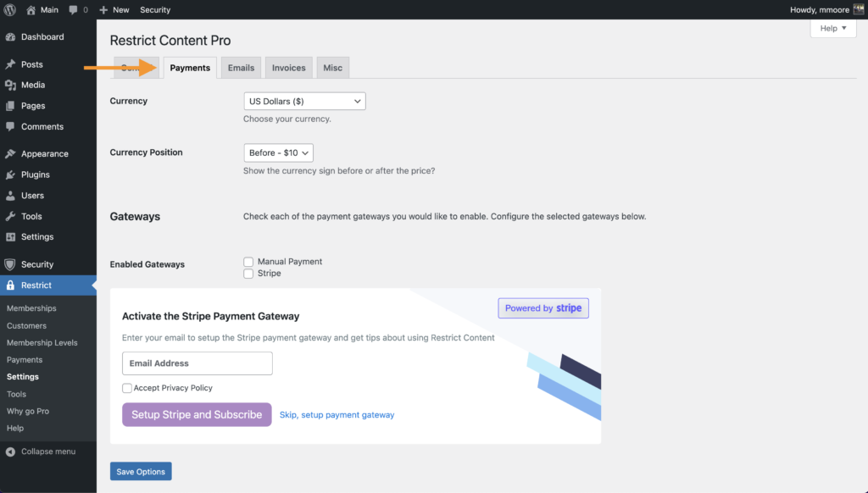Tick the Accept Privacy Policy checkbox
This screenshot has height=493, width=868.
127,389
